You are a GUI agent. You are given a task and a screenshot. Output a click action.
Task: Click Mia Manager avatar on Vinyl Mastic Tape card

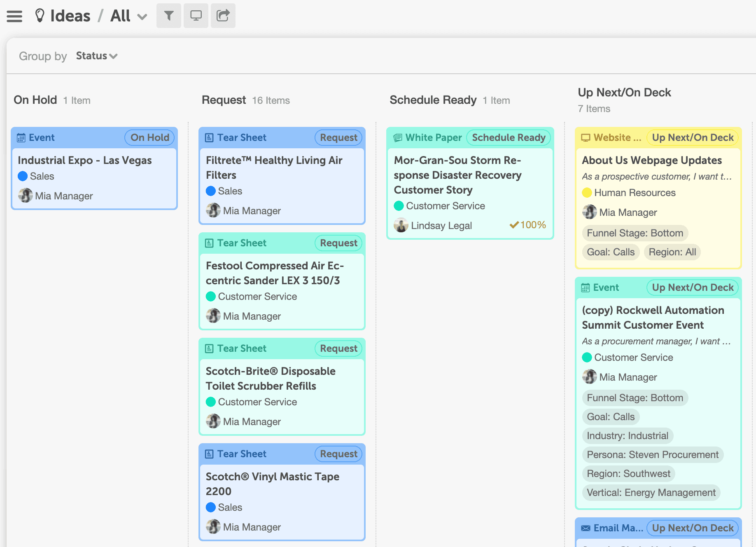pyautogui.click(x=213, y=526)
